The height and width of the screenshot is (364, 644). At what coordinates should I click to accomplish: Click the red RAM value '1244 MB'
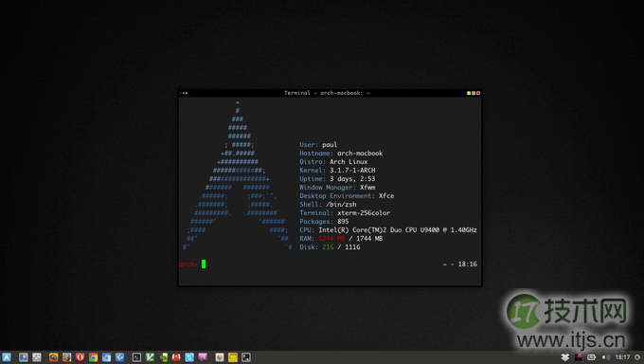click(x=331, y=239)
